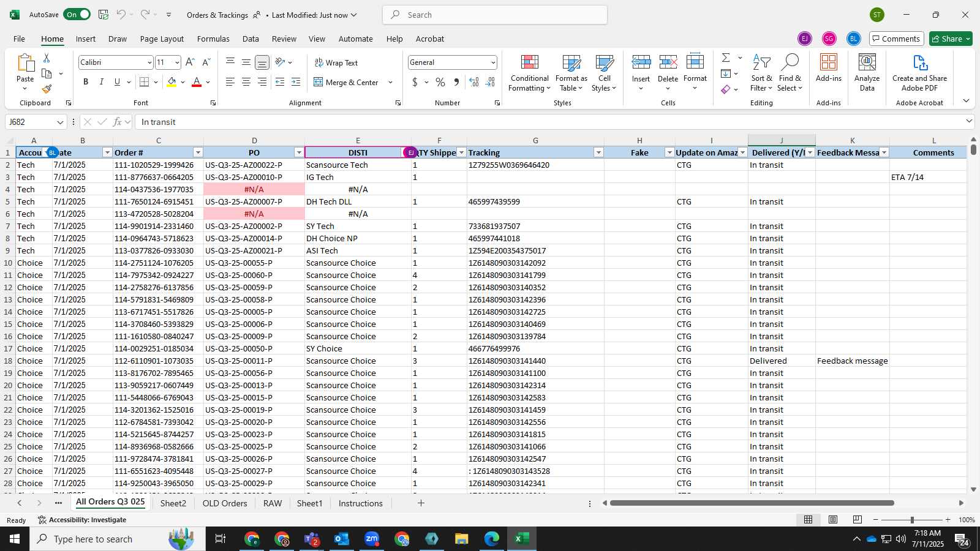Click the Comments button

tap(896, 39)
